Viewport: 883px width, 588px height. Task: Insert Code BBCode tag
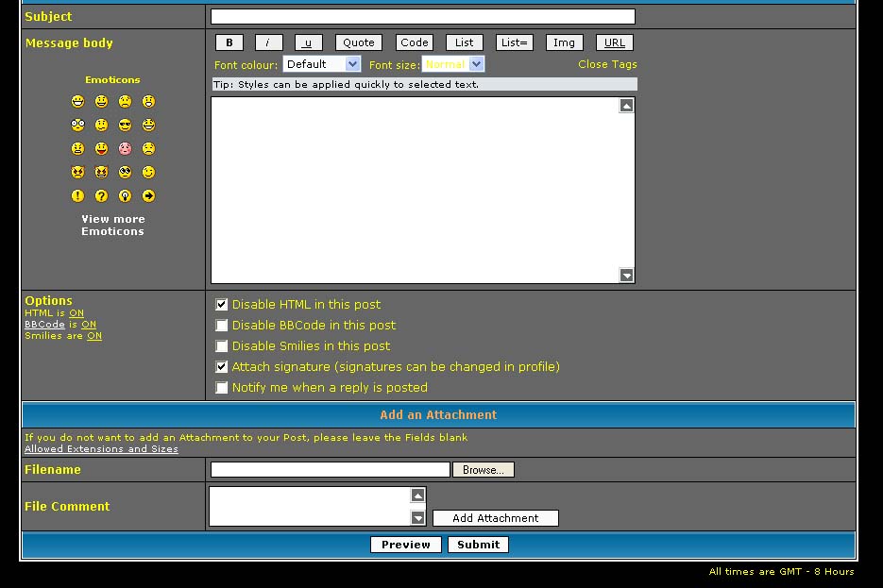coord(415,42)
